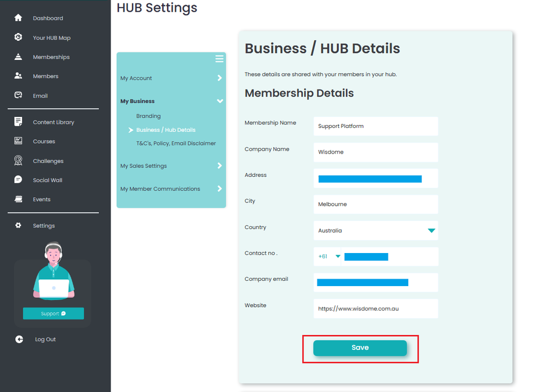Image resolution: width=535 pixels, height=392 pixels.
Task: Open the Country dropdown
Action: click(431, 231)
